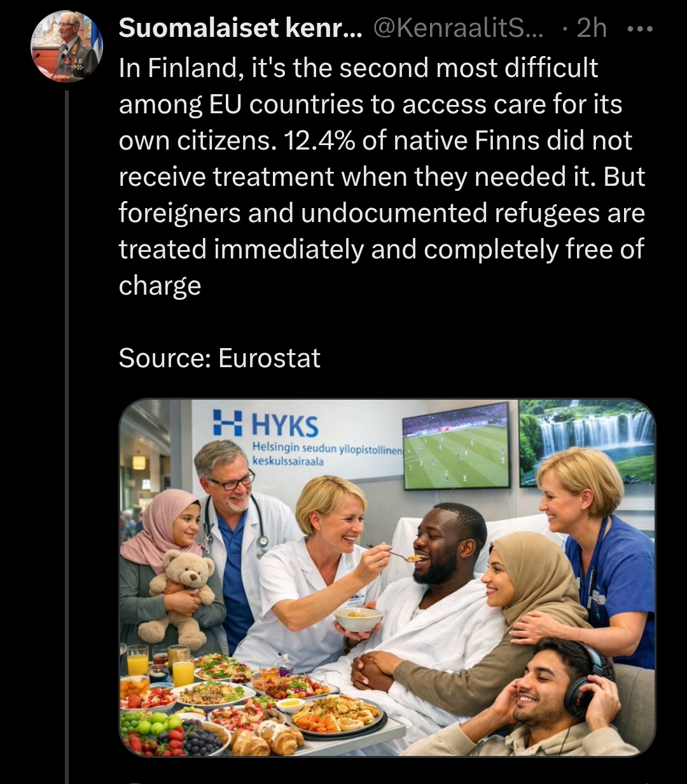Click the teddy bear held by the girl
The height and width of the screenshot is (784, 687).
click(x=179, y=594)
